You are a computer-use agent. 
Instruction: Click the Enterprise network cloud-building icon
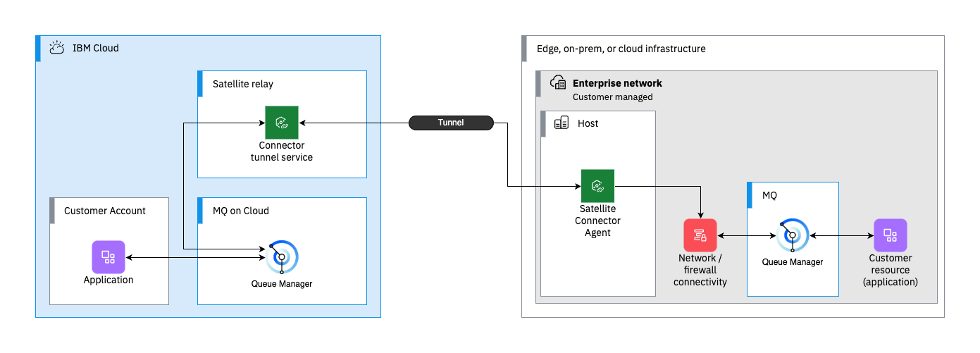559,82
